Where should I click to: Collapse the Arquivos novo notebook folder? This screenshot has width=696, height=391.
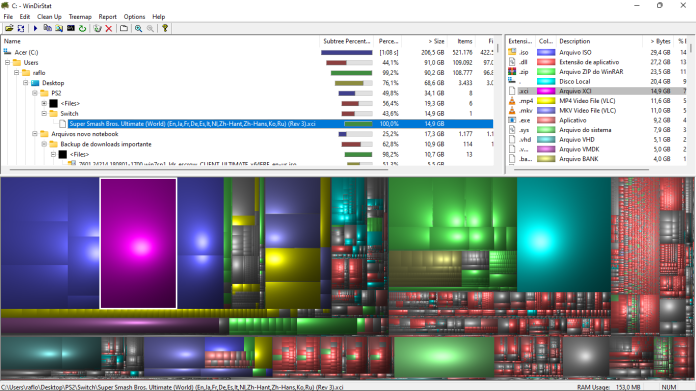35,134
